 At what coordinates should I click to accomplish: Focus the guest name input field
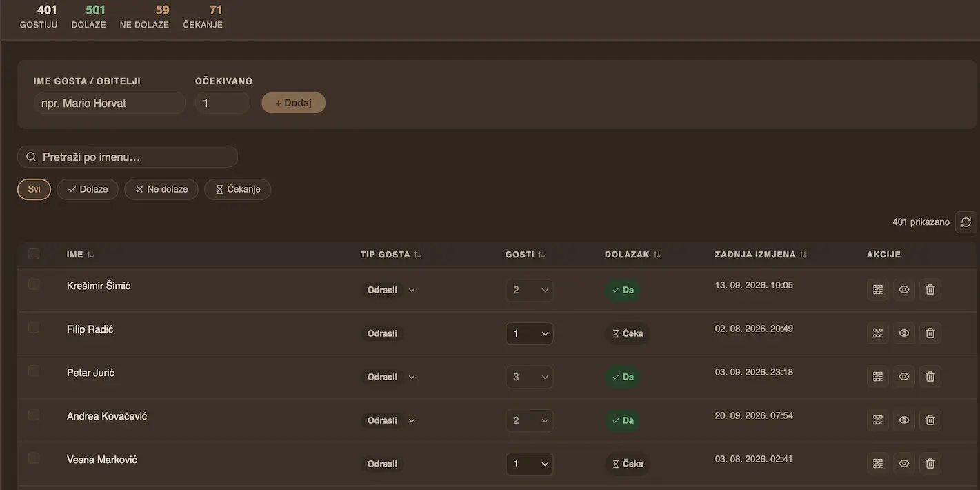point(110,103)
